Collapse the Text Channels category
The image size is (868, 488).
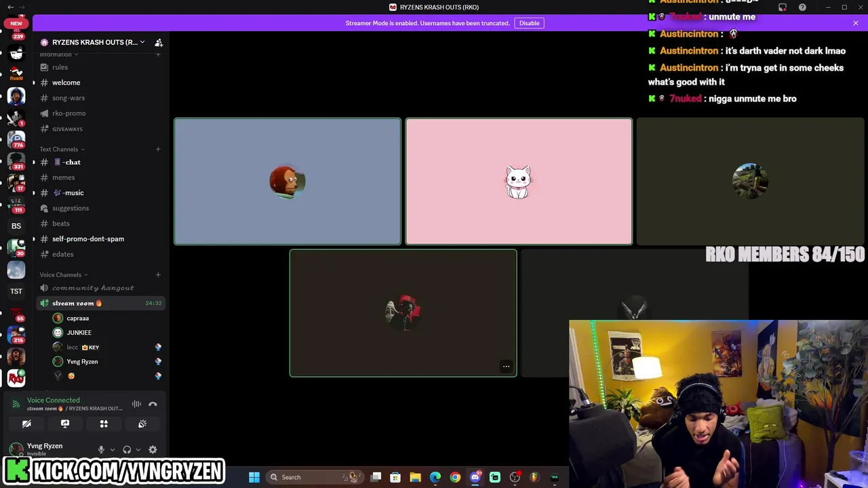tap(62, 149)
